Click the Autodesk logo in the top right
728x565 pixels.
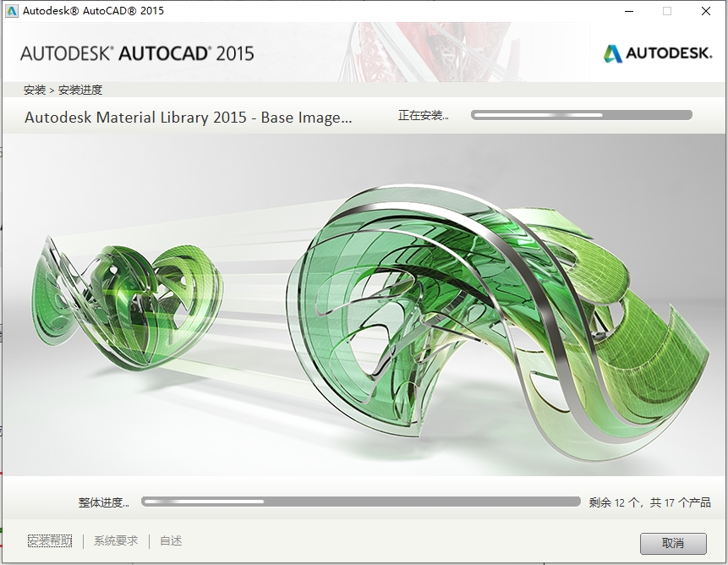click(x=657, y=52)
